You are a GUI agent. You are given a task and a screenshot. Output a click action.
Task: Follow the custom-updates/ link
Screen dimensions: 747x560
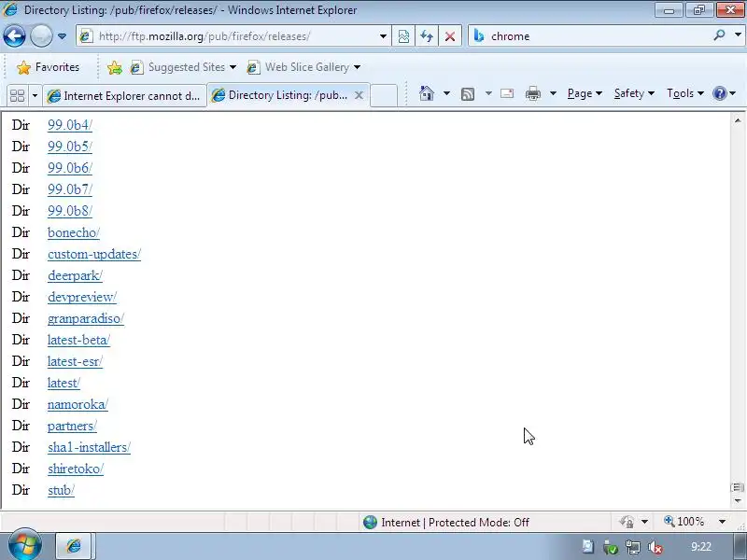pos(94,254)
